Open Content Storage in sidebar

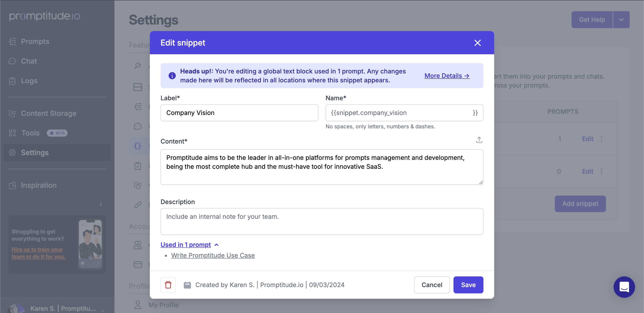tap(49, 113)
